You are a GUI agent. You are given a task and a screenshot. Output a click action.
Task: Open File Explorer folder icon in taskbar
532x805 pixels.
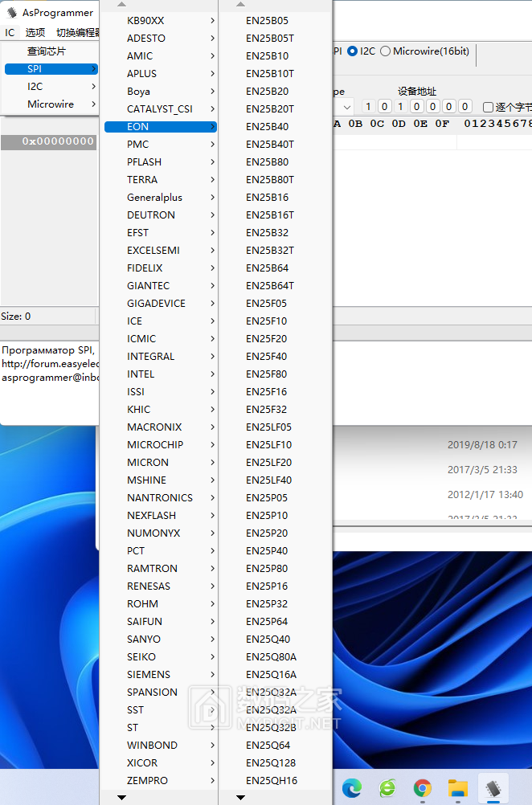457,787
